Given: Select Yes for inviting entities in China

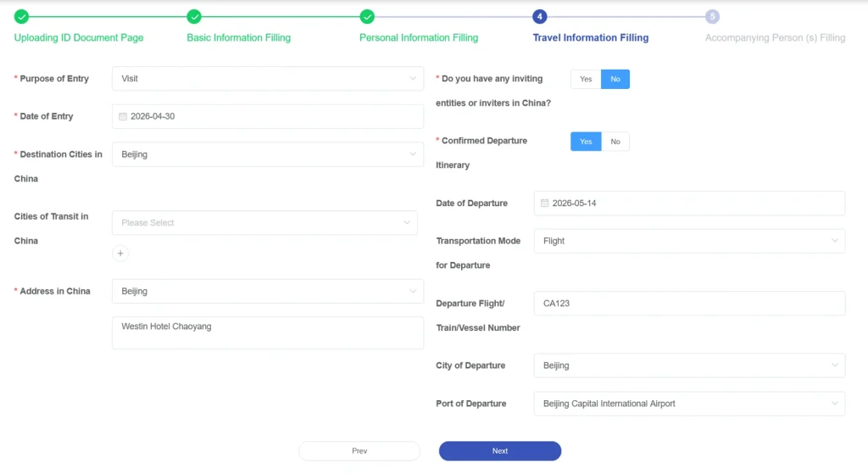Looking at the screenshot, I should pyautogui.click(x=586, y=79).
